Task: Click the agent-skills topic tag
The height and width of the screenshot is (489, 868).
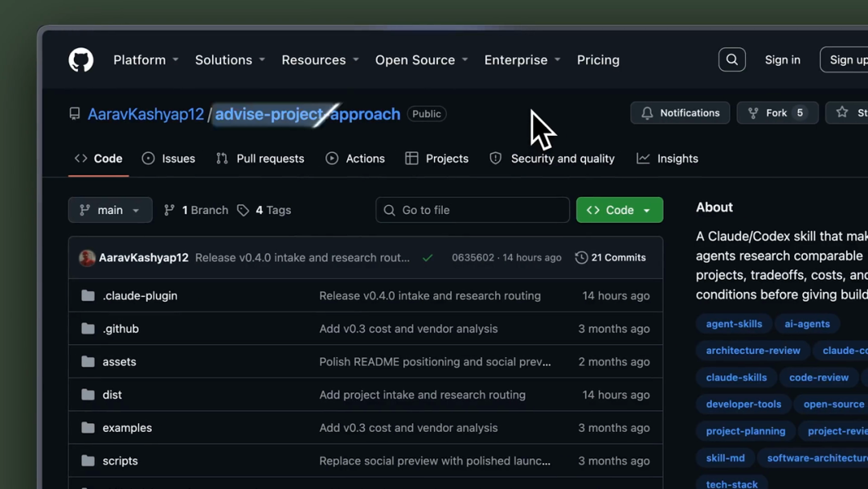Action: pyautogui.click(x=734, y=324)
